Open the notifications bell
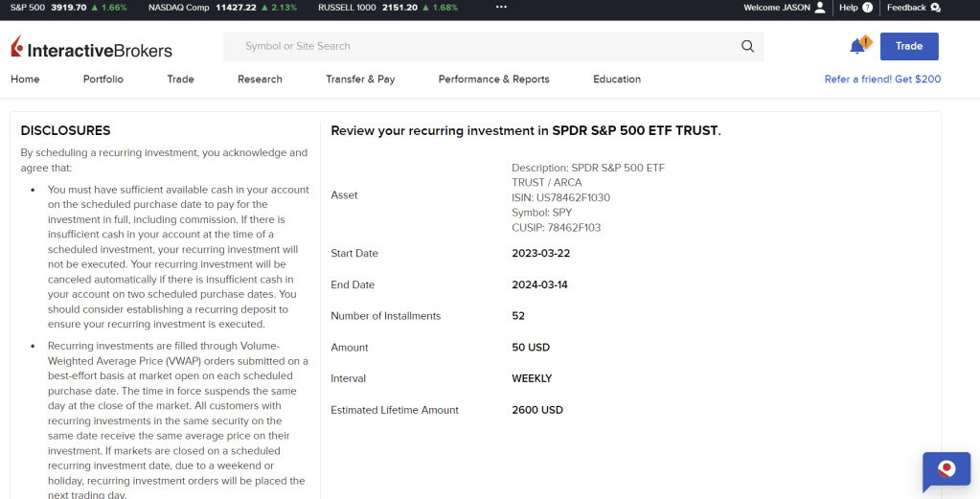Viewport: 980px width, 499px height. tap(857, 46)
